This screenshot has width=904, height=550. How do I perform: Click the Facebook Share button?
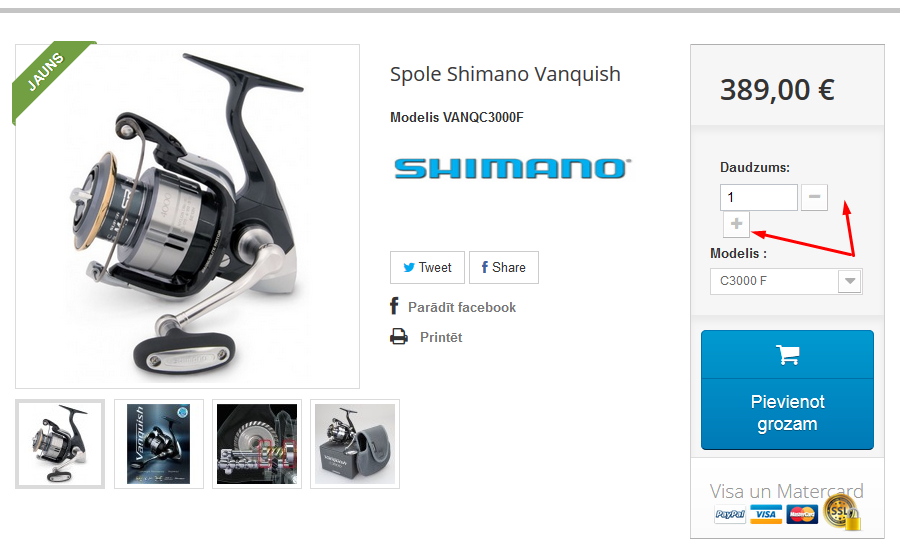pyautogui.click(x=504, y=268)
